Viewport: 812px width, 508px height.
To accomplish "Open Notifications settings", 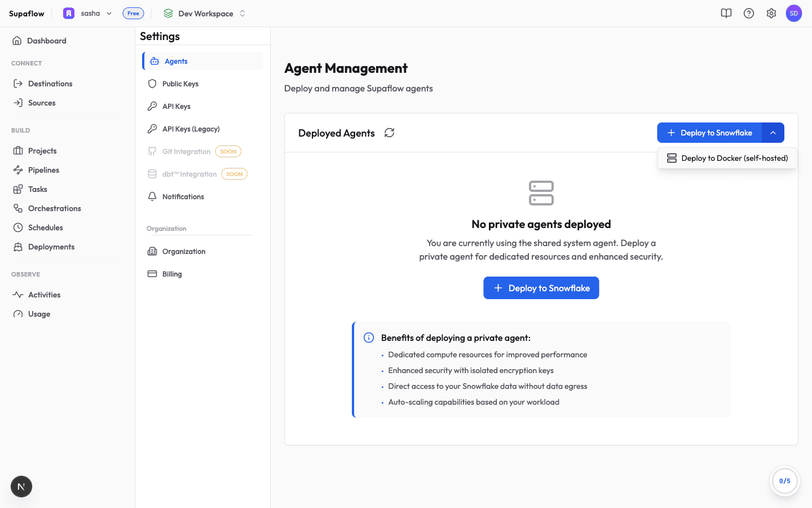I will coord(203,196).
